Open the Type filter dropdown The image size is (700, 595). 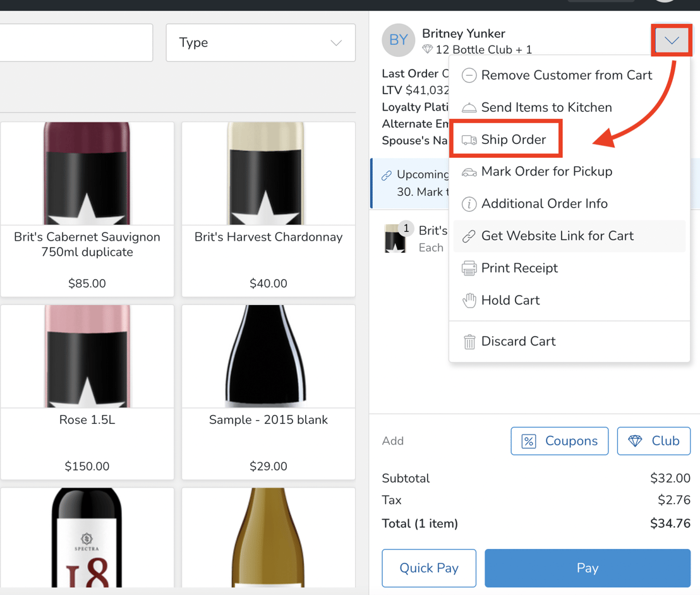pos(260,43)
